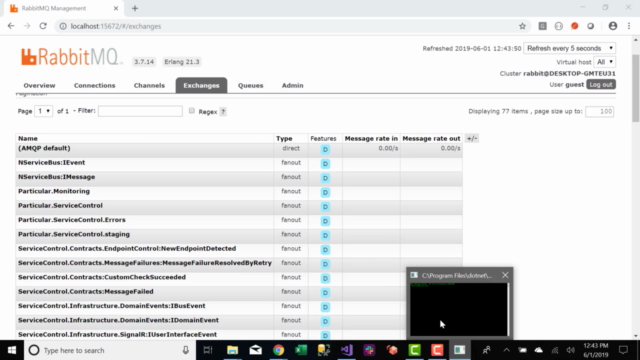
Task: Open the Chrome profile avatar icon
Action: [613, 26]
